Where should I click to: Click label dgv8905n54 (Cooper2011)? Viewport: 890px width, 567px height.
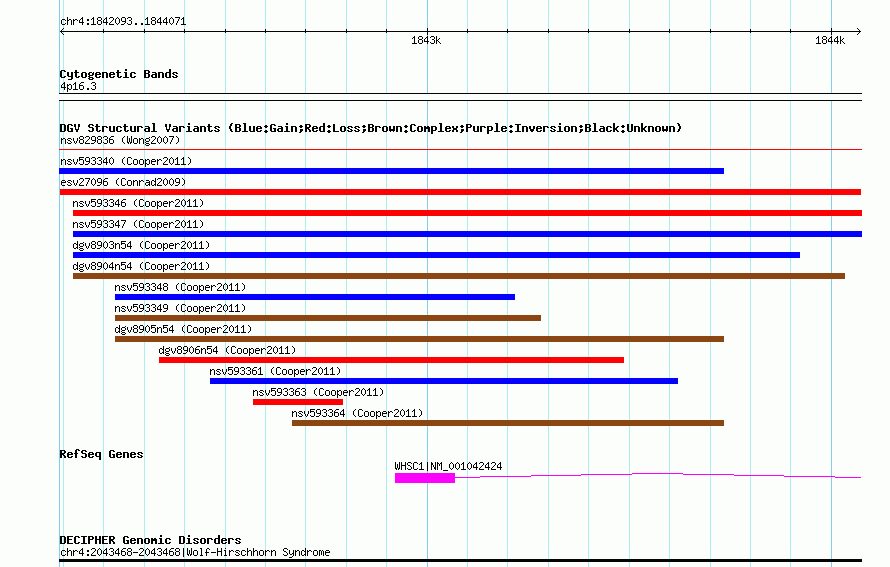pyautogui.click(x=183, y=329)
